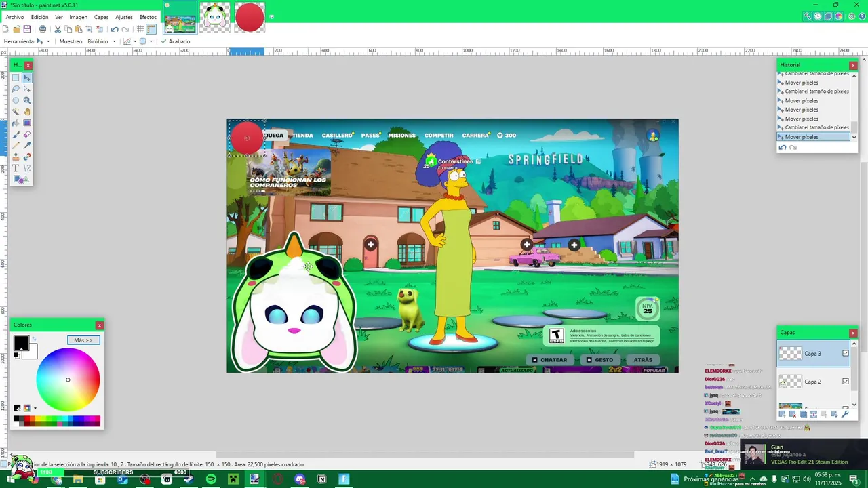Select the Gradient tool
This screenshot has width=868, height=488.
(x=27, y=123)
